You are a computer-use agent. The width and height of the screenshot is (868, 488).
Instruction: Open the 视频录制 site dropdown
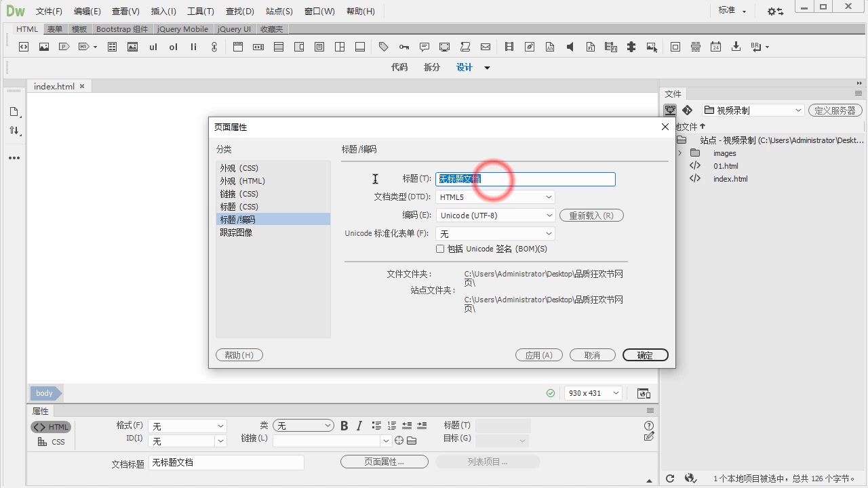[753, 110]
